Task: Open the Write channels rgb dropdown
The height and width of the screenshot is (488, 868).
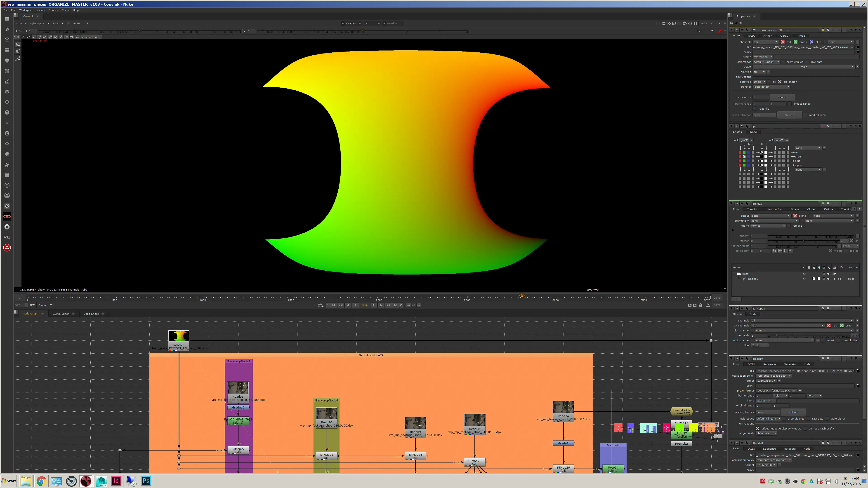Action: tap(766, 42)
